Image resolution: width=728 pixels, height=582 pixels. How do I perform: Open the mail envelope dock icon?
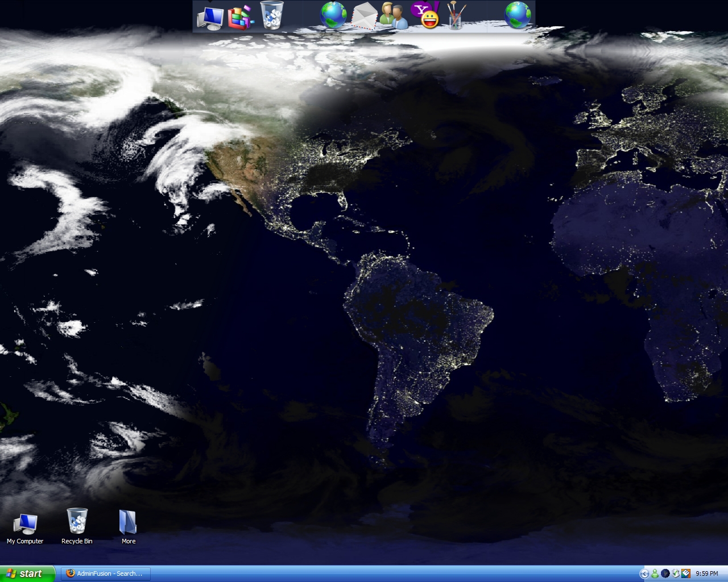click(x=364, y=16)
